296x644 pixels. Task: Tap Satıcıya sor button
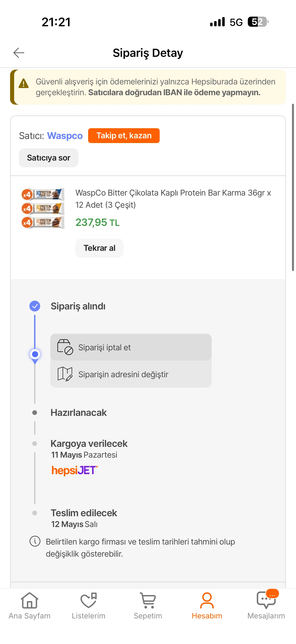click(49, 158)
